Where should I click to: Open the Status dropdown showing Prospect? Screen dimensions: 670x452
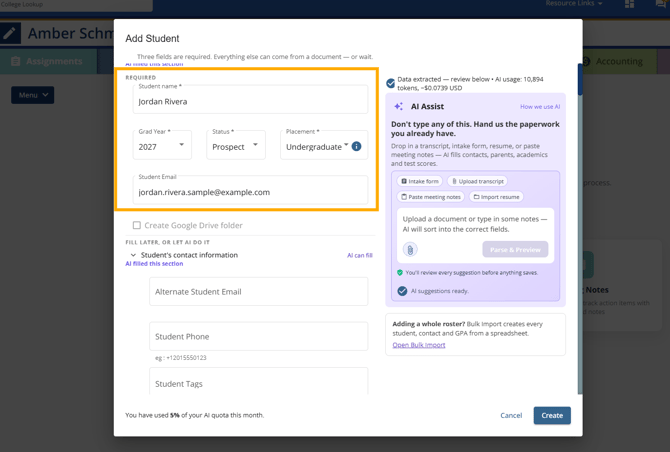click(236, 145)
